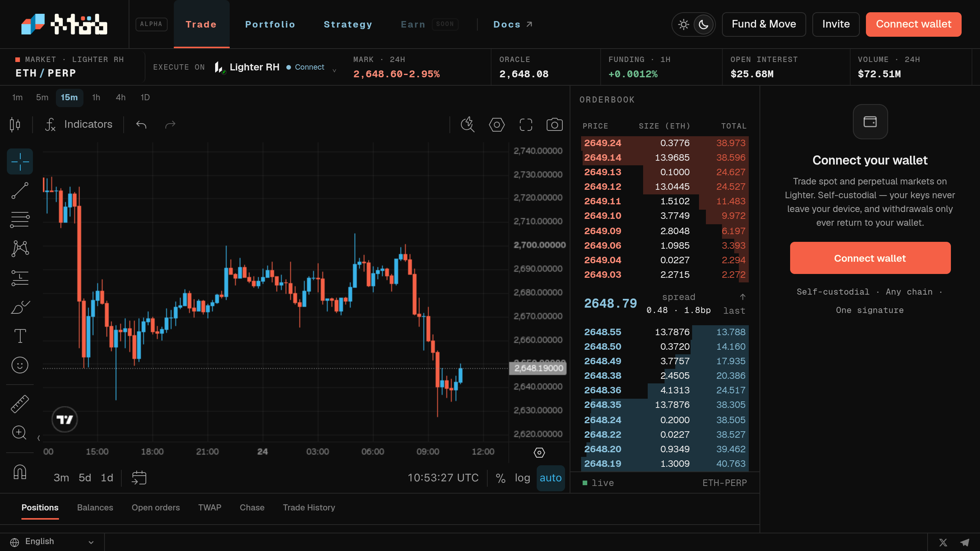Image resolution: width=980 pixels, height=551 pixels.
Task: Choose the pattern drawing tool
Action: coord(20,249)
